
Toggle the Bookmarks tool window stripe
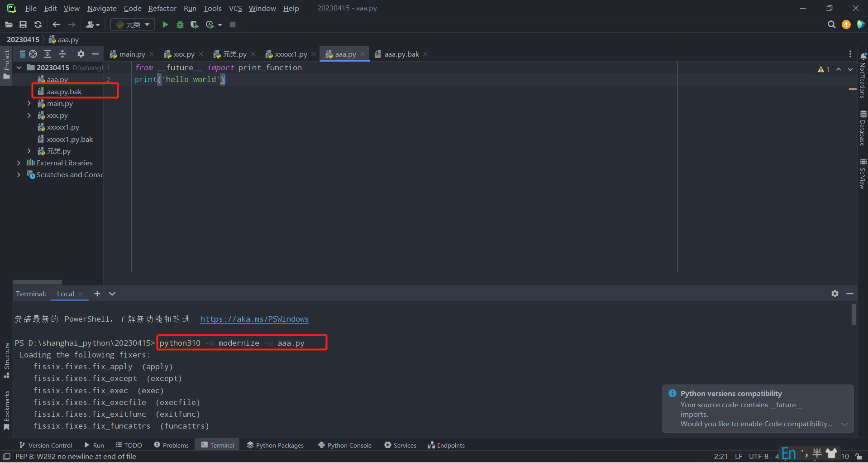(x=6, y=410)
